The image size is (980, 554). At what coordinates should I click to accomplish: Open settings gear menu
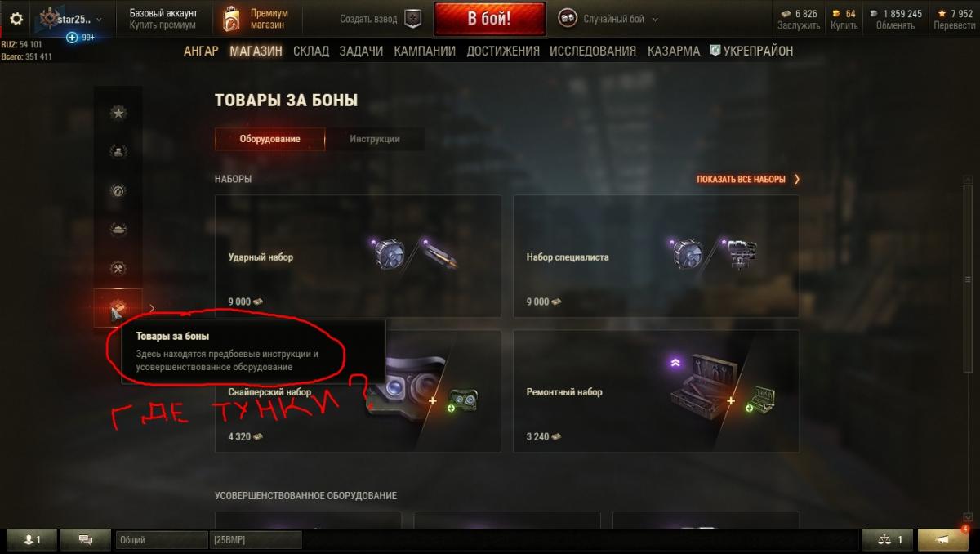point(16,19)
